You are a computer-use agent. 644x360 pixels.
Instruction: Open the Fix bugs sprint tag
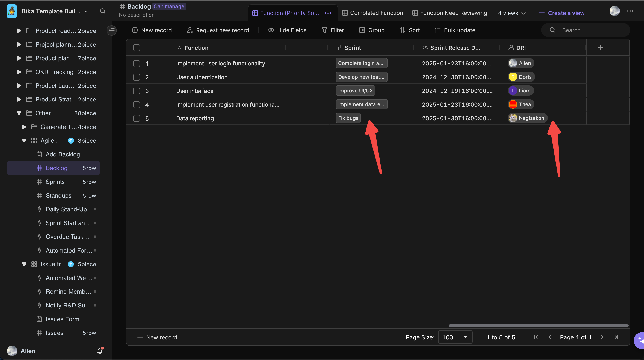[x=348, y=118]
